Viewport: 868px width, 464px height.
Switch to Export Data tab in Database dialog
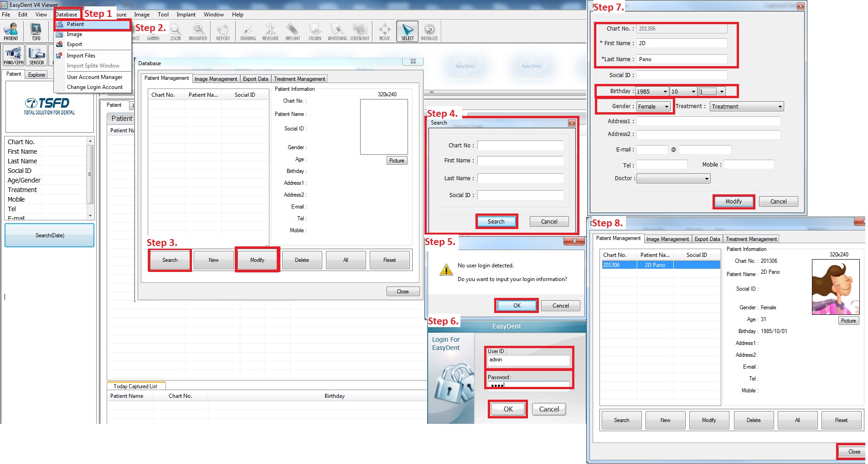tap(255, 79)
